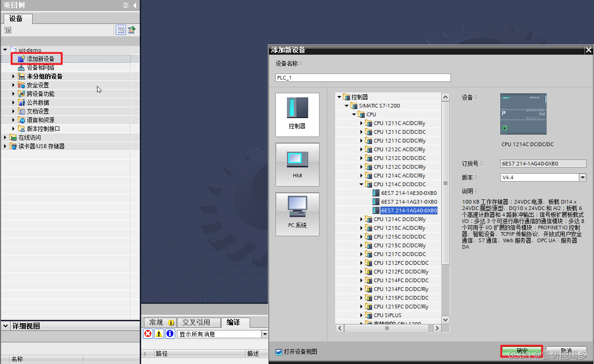Click the 跨设备功能 icon in the tree
This screenshot has height=364, width=594.
pos(21,94)
